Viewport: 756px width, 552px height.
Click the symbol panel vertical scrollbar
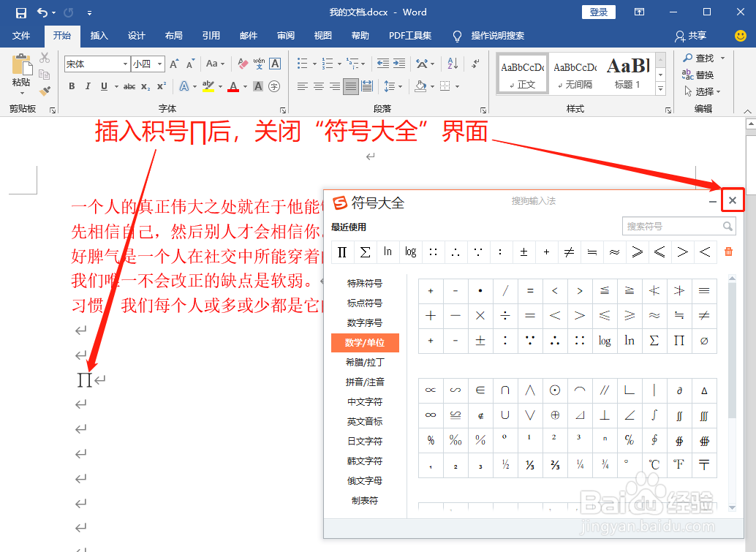pyautogui.click(x=732, y=393)
